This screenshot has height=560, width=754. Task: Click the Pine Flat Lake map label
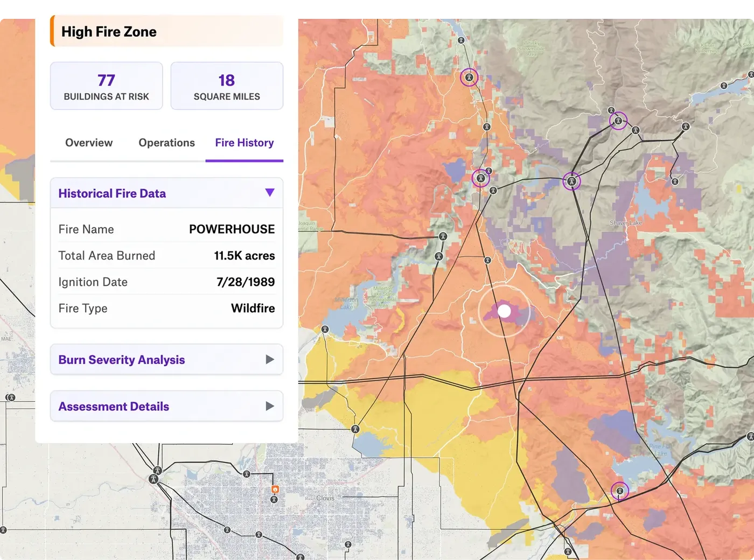(x=661, y=450)
